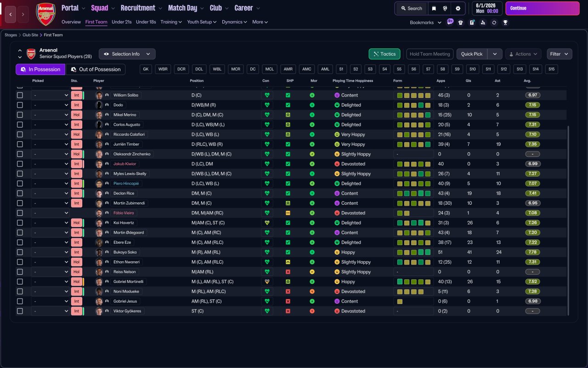
Task: Click the Arsenal club crest logo
Action: coord(45,14)
